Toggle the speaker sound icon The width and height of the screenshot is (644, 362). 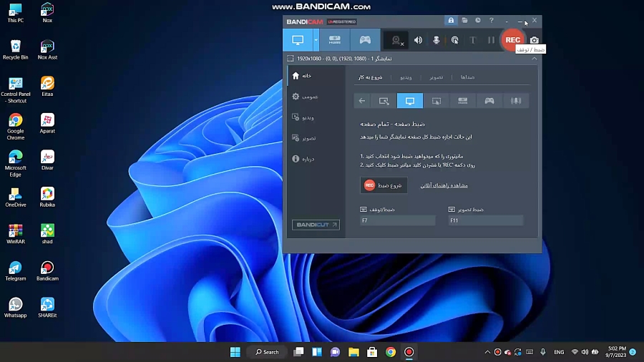pyautogui.click(x=418, y=40)
